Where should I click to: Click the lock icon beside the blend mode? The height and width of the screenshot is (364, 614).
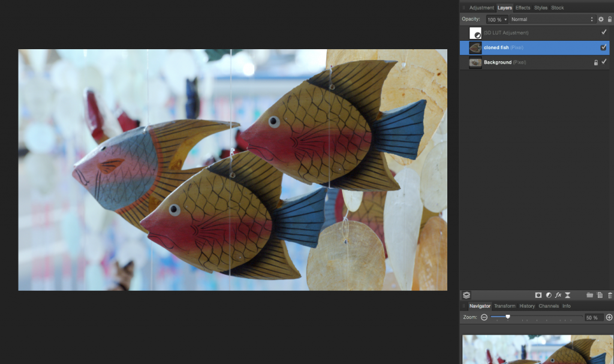(x=610, y=19)
